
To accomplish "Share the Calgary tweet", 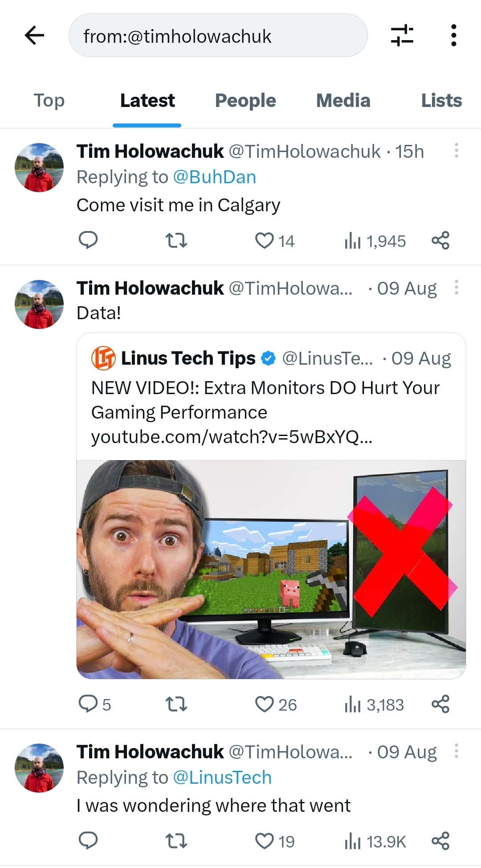I will tap(440, 240).
